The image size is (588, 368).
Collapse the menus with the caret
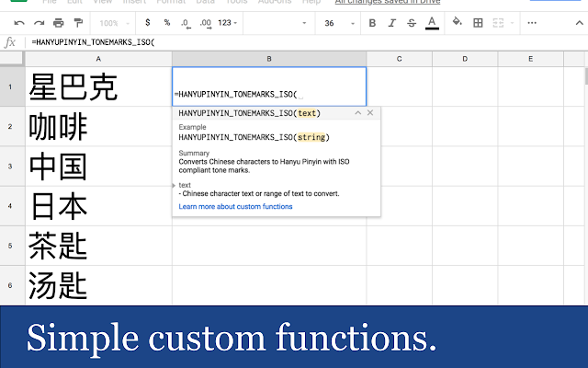[579, 23]
